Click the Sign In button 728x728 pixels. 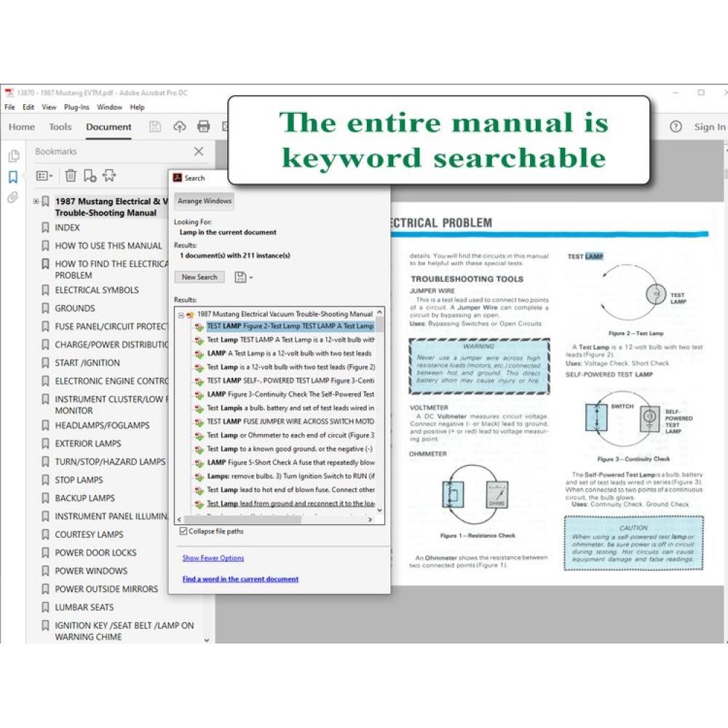(709, 127)
